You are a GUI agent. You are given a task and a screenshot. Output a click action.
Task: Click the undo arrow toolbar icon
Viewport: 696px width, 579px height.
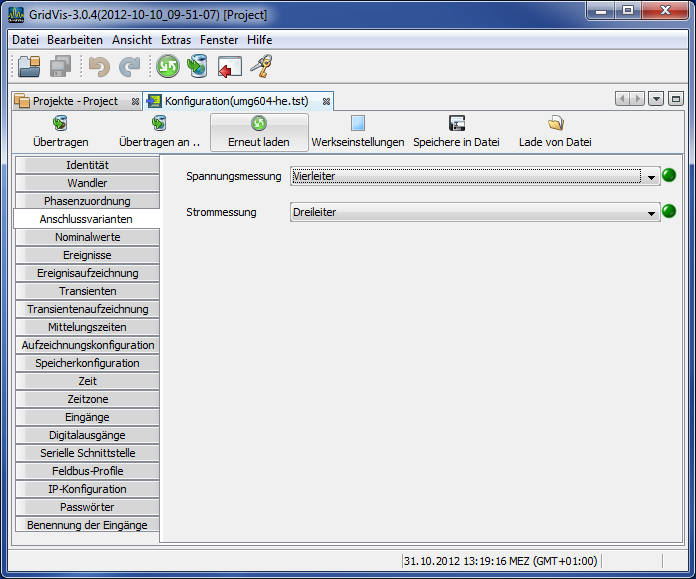[99, 67]
